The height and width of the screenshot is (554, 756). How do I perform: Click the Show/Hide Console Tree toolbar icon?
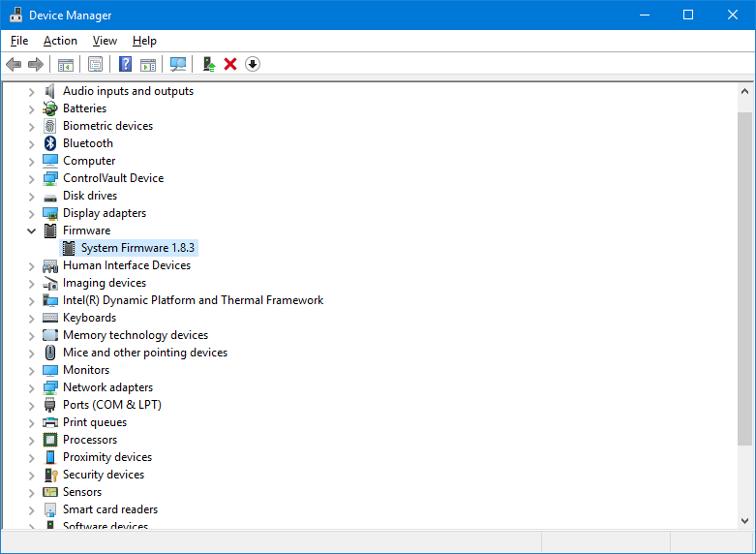click(x=66, y=64)
